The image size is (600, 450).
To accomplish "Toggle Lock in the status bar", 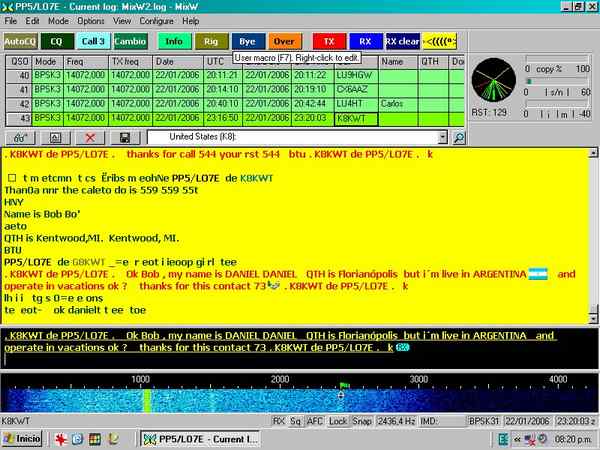I will pyautogui.click(x=338, y=421).
